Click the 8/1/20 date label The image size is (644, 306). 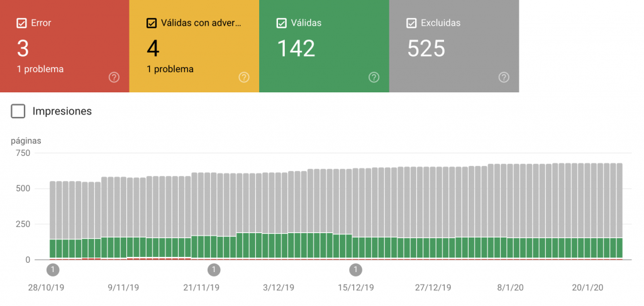(x=510, y=288)
